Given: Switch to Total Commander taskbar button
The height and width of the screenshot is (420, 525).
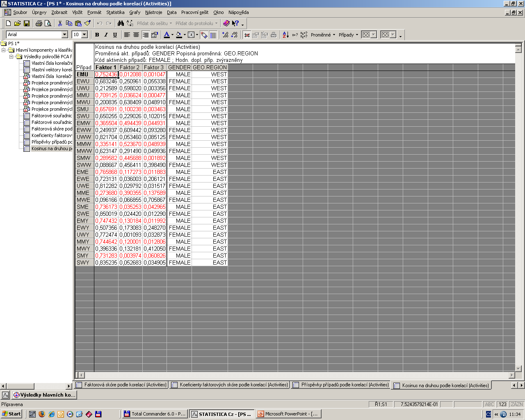Looking at the screenshot, I should pos(155,414).
